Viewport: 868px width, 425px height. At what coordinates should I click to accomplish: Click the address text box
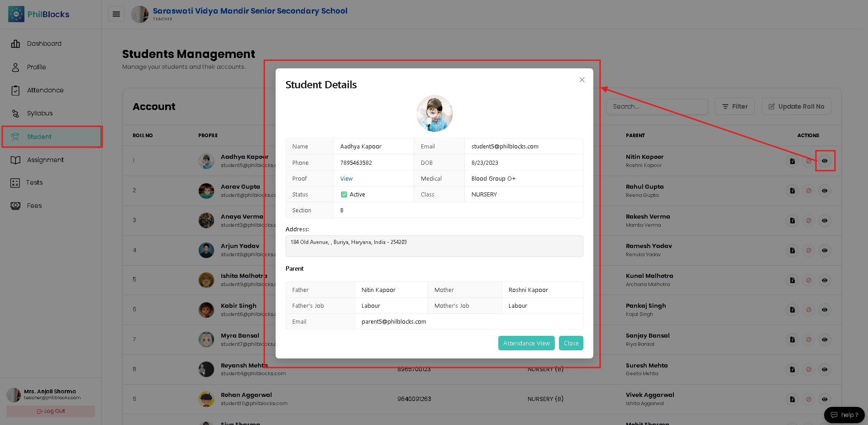[434, 246]
